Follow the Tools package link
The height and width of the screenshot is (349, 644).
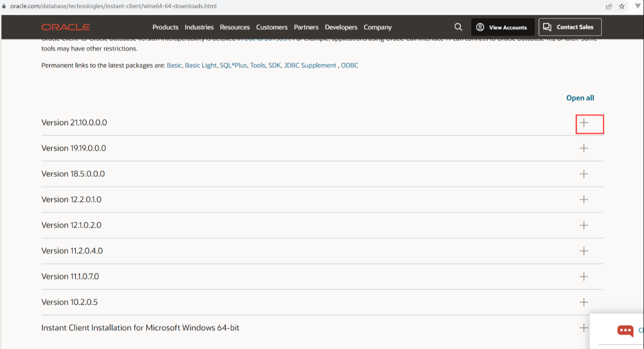click(258, 65)
